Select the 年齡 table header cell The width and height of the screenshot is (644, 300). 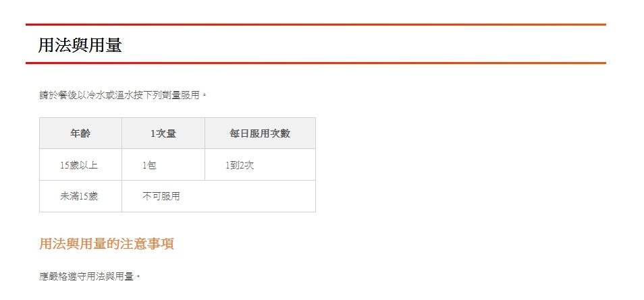[80, 133]
